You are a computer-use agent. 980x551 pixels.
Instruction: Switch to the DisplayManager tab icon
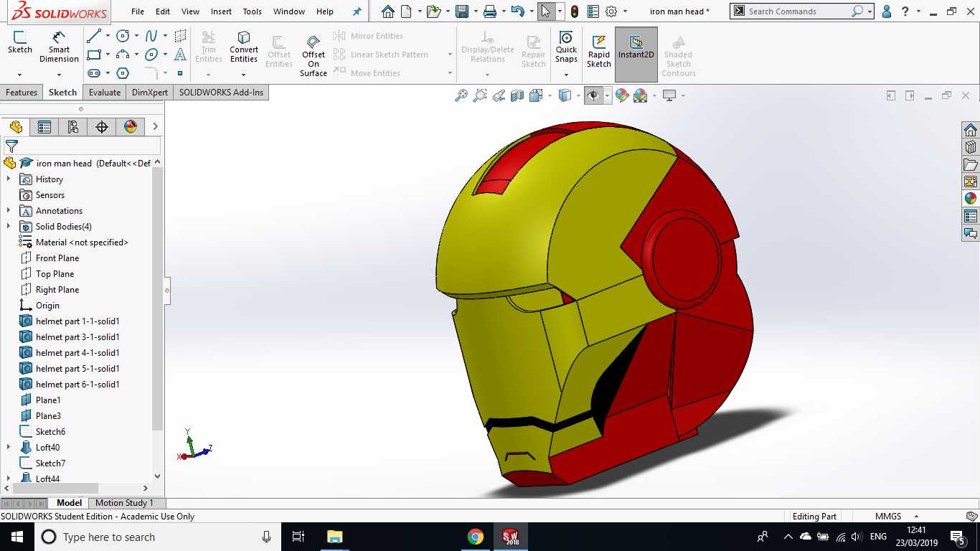click(x=131, y=127)
